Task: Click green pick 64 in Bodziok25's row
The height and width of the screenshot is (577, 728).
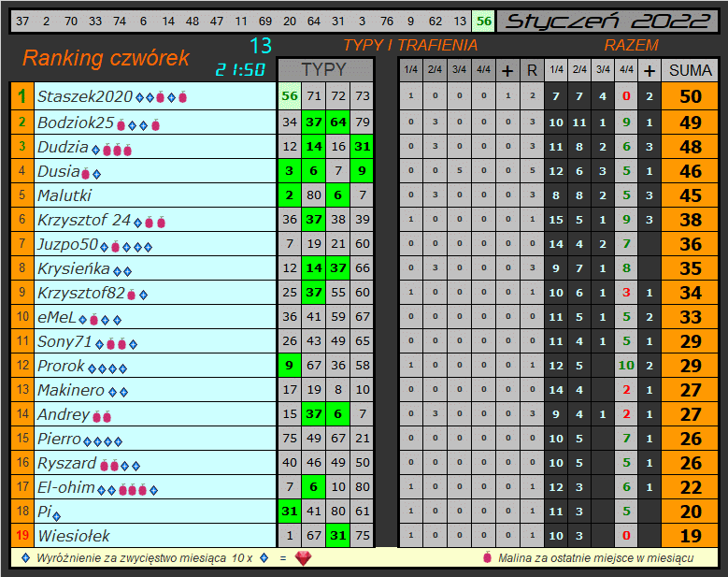Action: click(x=338, y=123)
